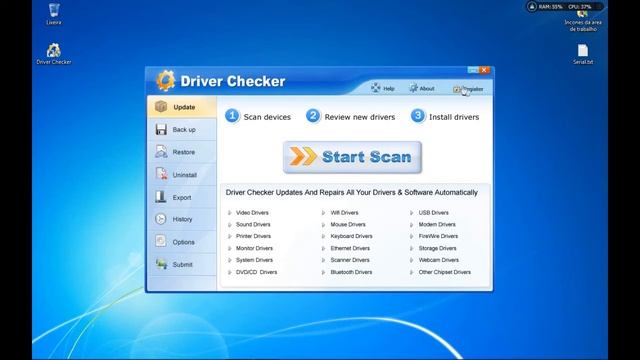Click the RAM CPU monitor gadget icon
This screenshot has height=360, width=640.
(532, 7)
